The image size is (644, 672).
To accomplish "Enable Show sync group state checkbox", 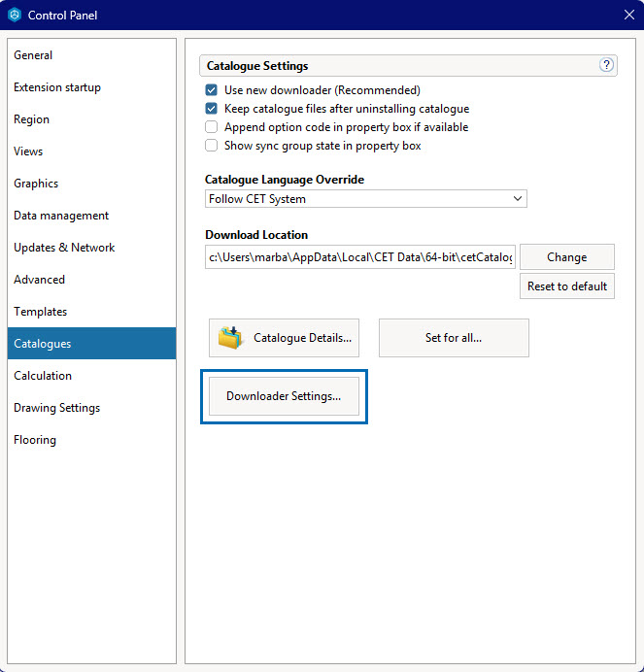I will pyautogui.click(x=211, y=146).
